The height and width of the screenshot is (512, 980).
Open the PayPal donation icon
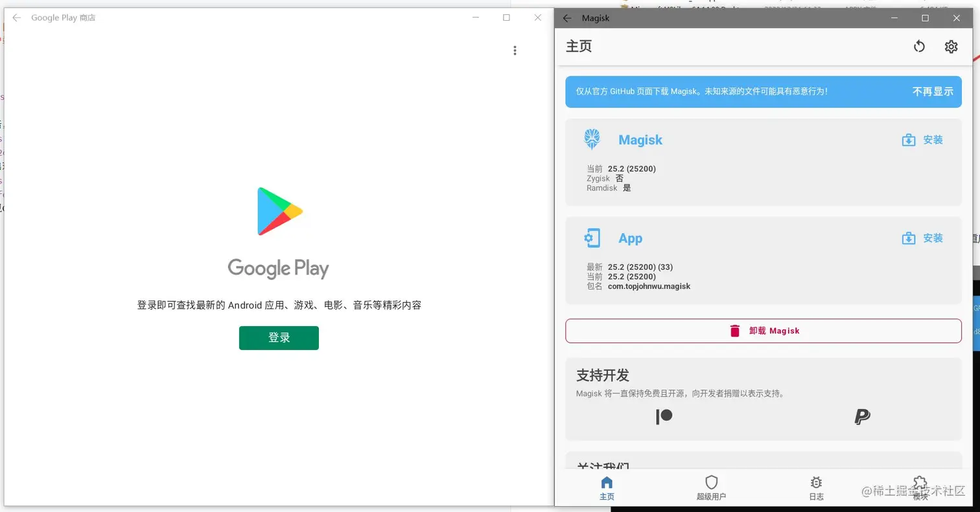[862, 417]
